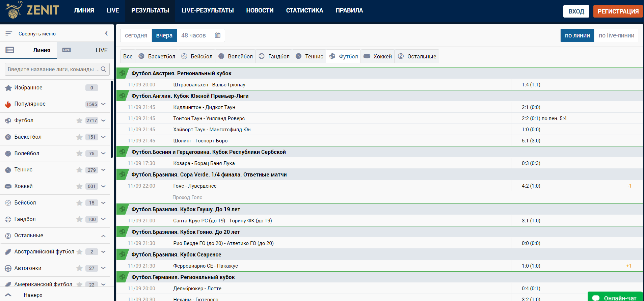The image size is (644, 301).
Task: Click football icon beside Германия Региональный кубок
Action: click(123, 277)
